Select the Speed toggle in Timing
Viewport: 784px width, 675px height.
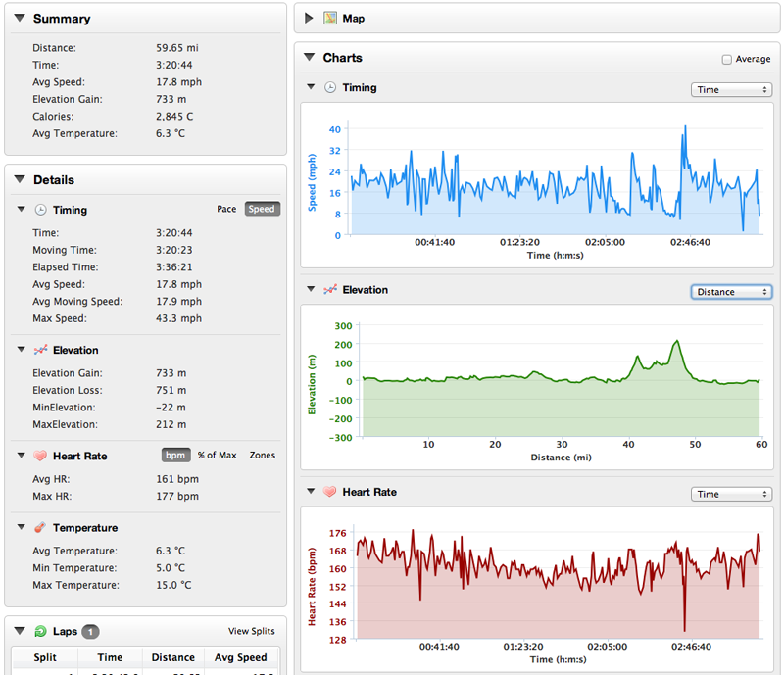tap(262, 209)
